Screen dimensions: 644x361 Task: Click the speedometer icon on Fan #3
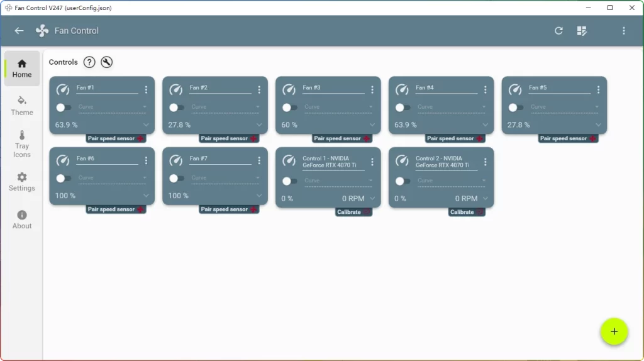[x=289, y=90]
